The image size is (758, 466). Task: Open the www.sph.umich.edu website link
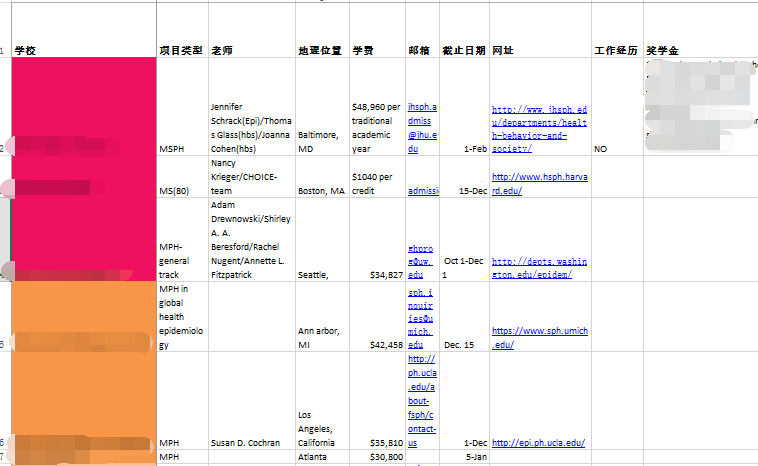pos(539,337)
